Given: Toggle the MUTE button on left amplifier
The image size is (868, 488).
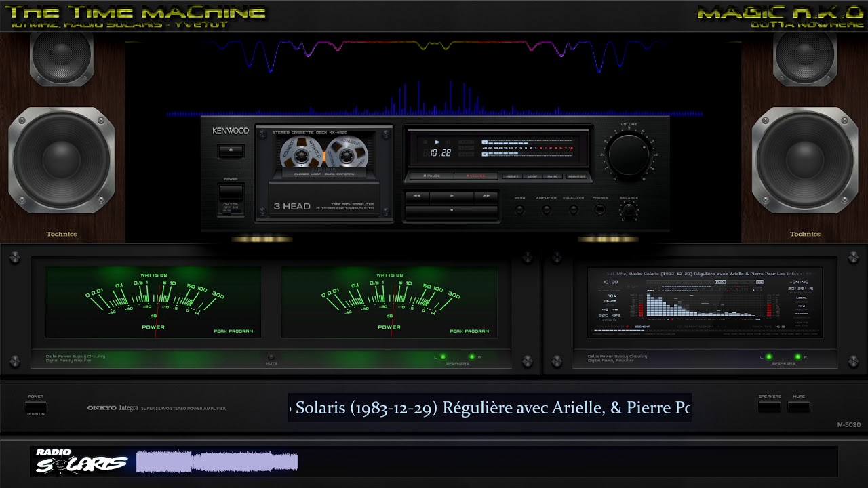Looking at the screenshot, I should coord(271,357).
